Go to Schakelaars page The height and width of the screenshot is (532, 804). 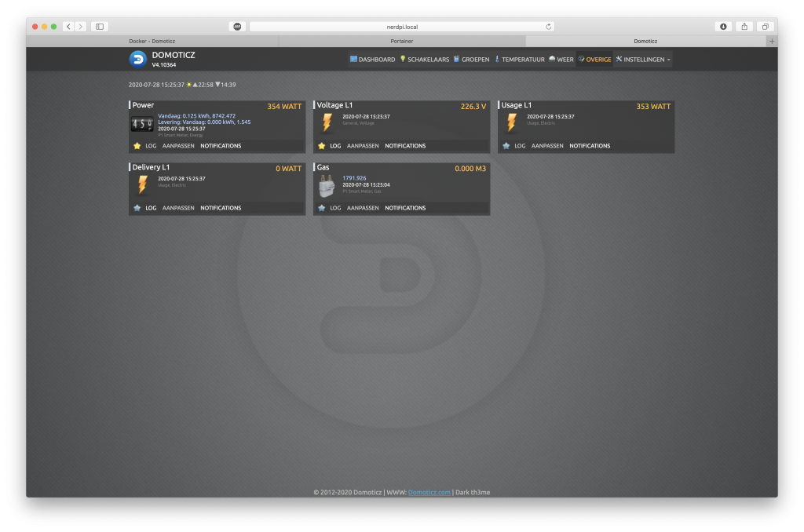tap(425, 60)
